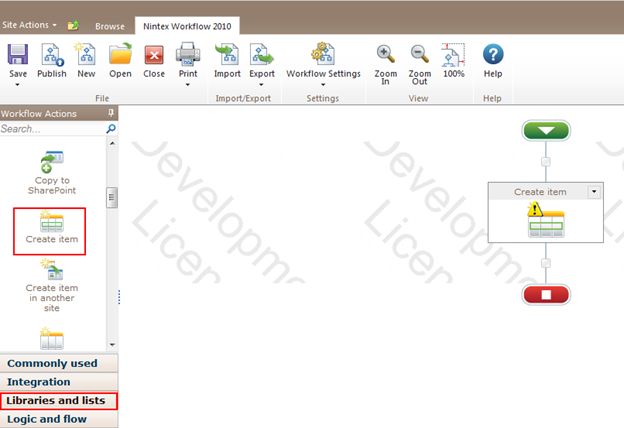Zoom Out on the canvas

tap(420, 64)
